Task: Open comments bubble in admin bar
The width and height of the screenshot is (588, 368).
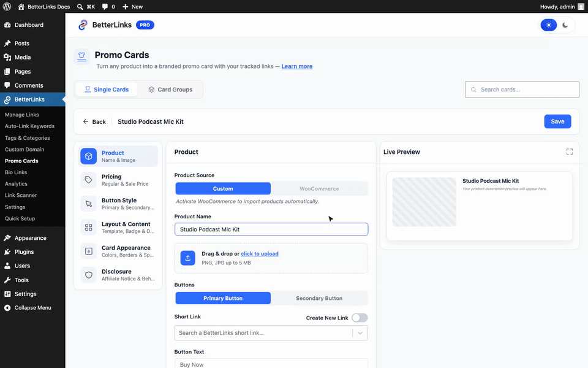Action: click(x=105, y=6)
